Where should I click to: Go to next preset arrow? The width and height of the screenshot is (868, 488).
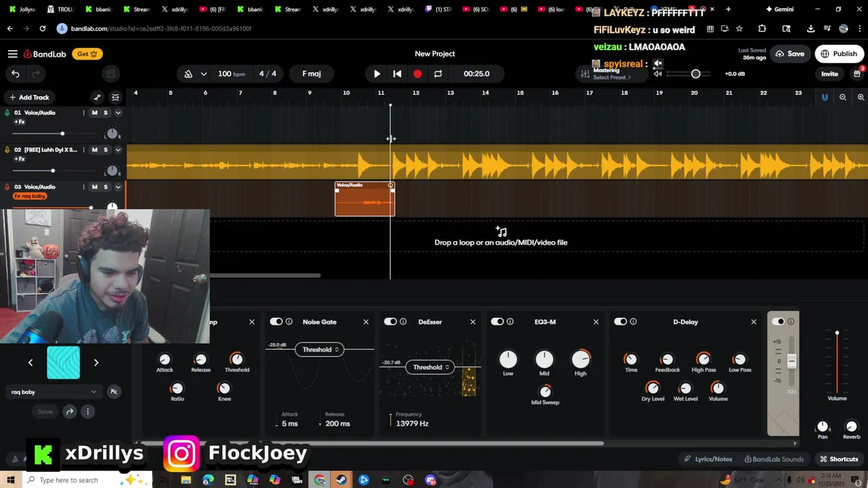pos(96,363)
